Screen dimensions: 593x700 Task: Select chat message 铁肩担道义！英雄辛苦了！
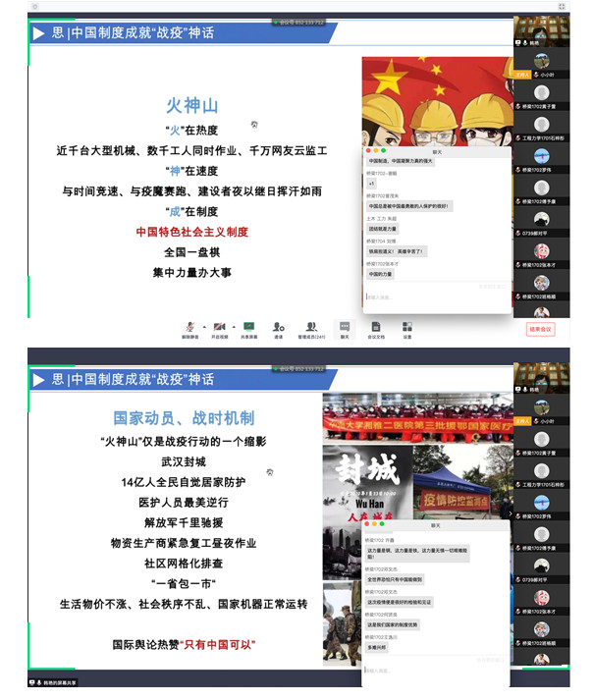click(397, 250)
